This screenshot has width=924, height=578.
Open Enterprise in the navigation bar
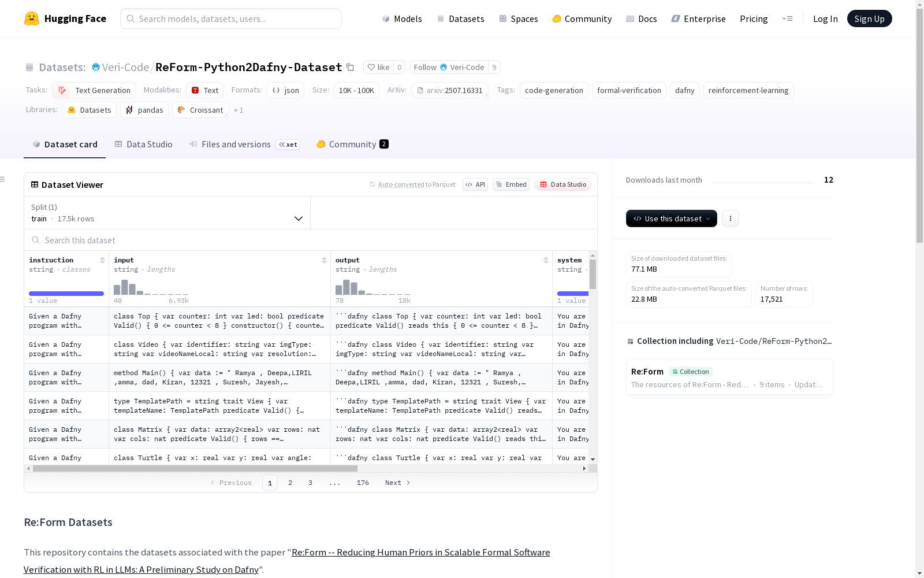(699, 18)
